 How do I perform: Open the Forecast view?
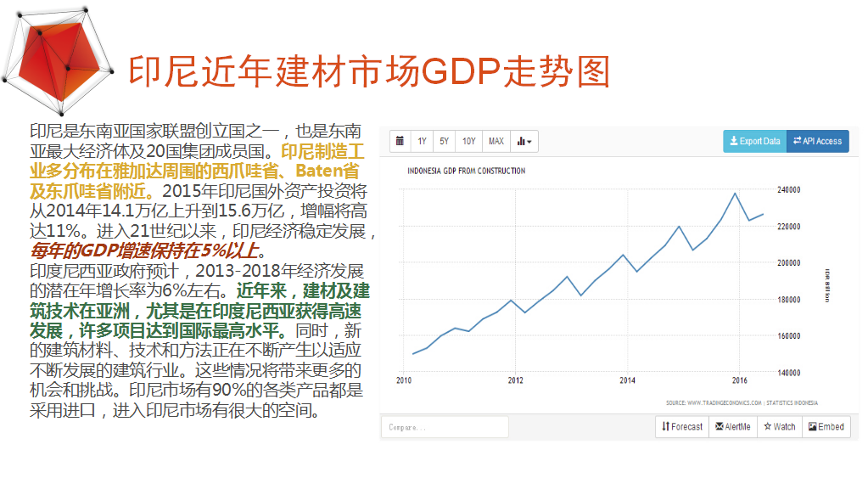pos(682,426)
